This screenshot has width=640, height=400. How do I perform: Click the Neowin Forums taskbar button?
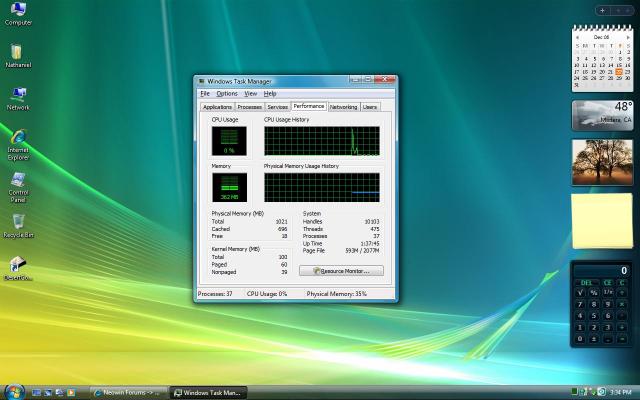(x=129, y=393)
